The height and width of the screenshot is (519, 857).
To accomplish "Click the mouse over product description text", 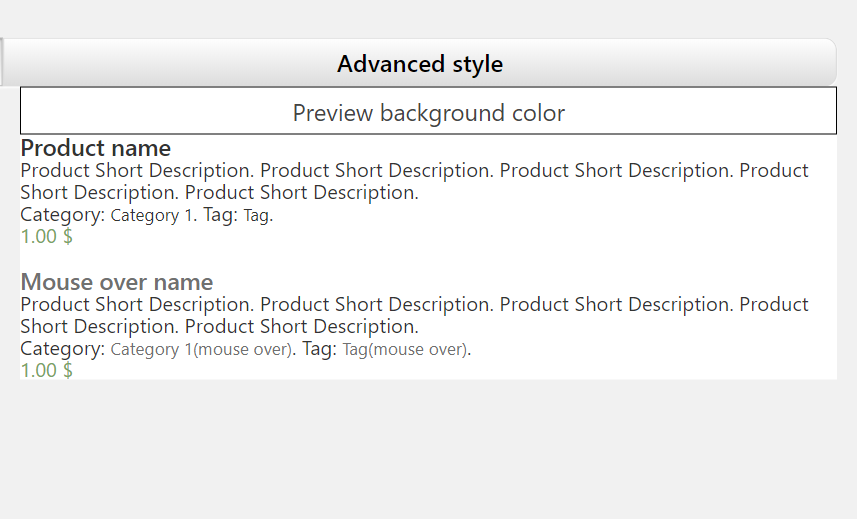I will [414, 315].
